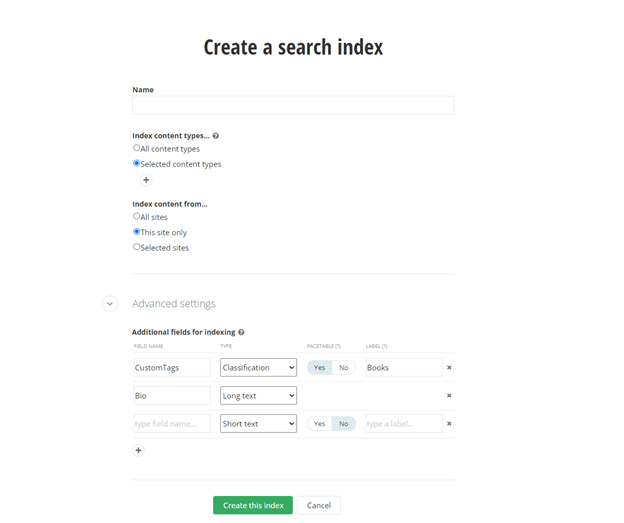Click the index Name input field
This screenshot has height=523, width=624.
click(x=293, y=105)
